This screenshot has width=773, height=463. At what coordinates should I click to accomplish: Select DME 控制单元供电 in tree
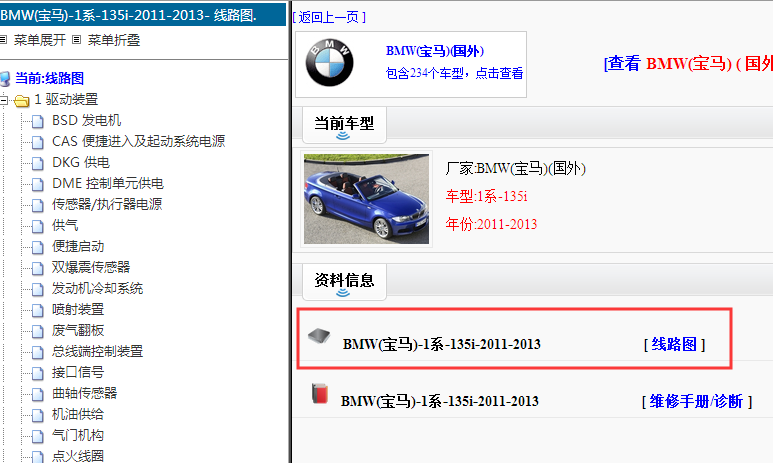[x=107, y=183]
